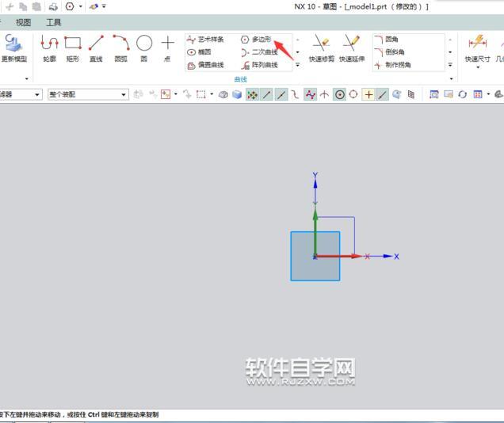Click the solid blue cube display icon
This screenshot has width=504, height=423.
[237, 94]
